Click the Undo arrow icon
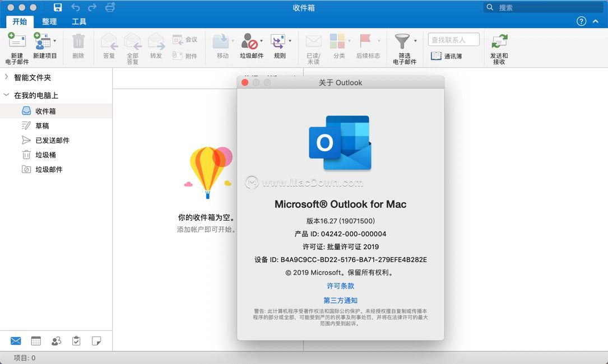 [75, 7]
